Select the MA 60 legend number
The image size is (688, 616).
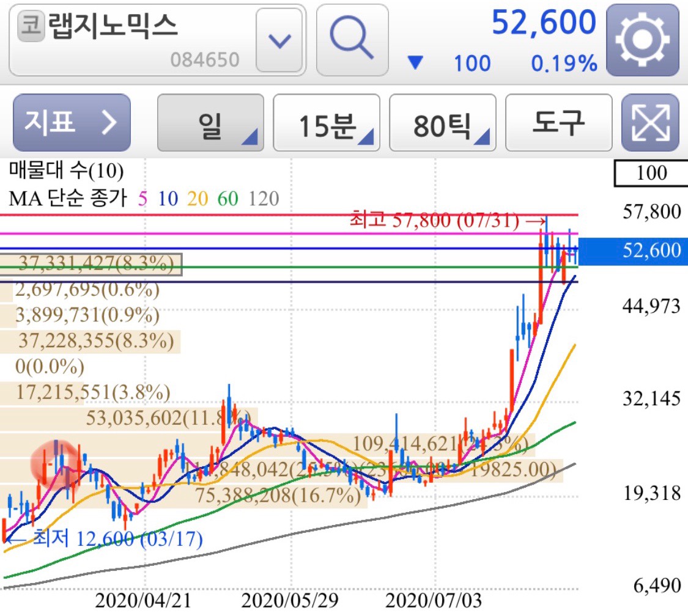click(x=227, y=199)
